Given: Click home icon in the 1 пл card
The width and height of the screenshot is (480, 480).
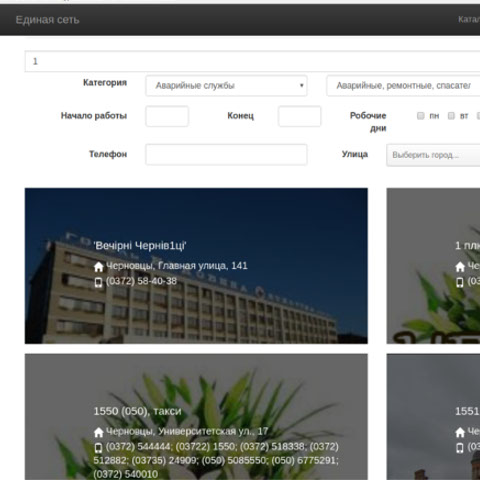Looking at the screenshot, I should pos(460,267).
